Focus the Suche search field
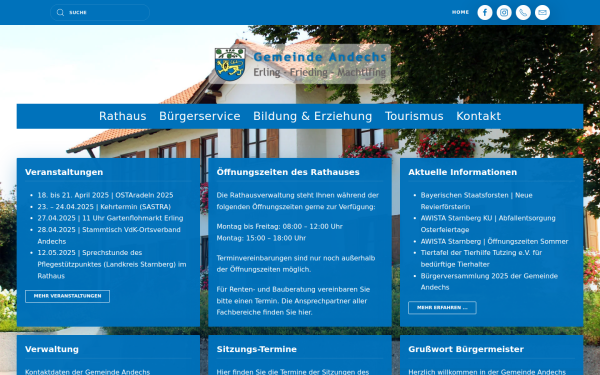The width and height of the screenshot is (600, 375). [100, 13]
